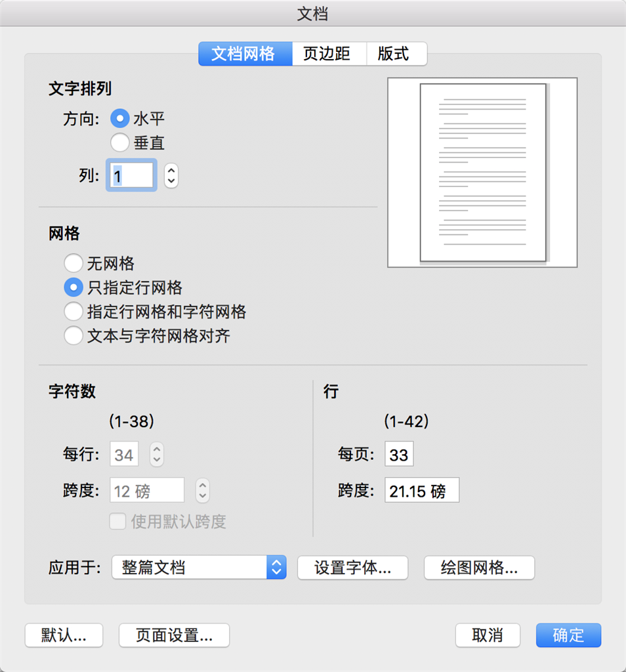Image resolution: width=626 pixels, height=672 pixels.
Task: Select the 垂直 text direction option
Action: coord(120,142)
